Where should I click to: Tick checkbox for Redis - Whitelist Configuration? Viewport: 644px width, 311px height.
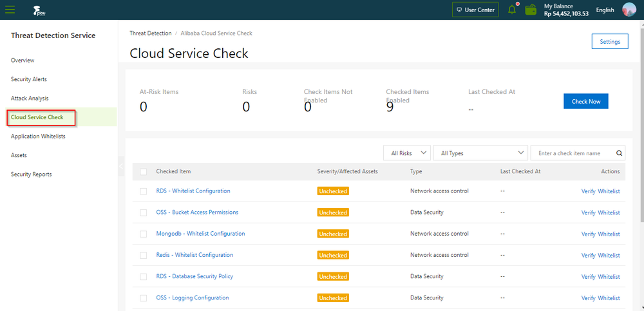coord(144,256)
